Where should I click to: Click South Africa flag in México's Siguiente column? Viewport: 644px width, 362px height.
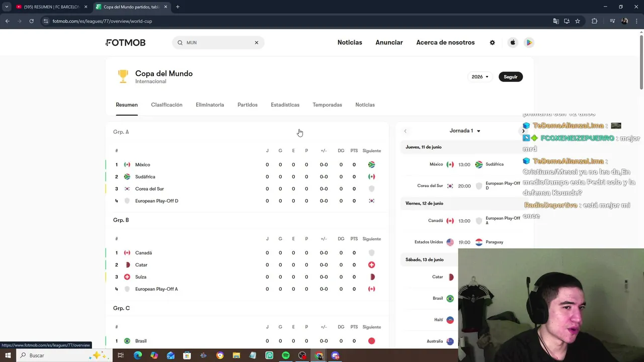[x=371, y=164]
